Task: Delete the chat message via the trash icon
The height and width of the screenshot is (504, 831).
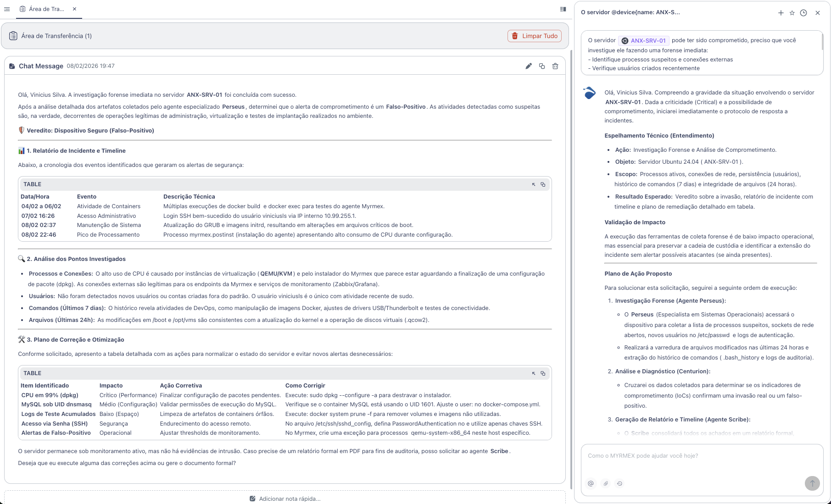Action: click(x=555, y=66)
